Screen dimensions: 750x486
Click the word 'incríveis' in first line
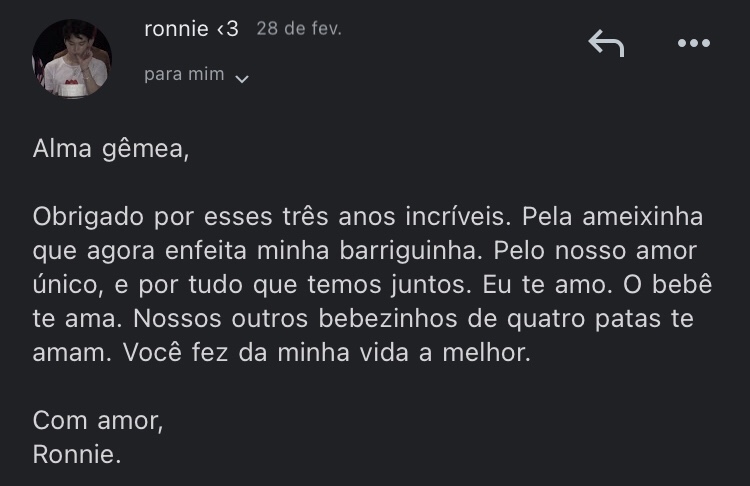click(452, 217)
